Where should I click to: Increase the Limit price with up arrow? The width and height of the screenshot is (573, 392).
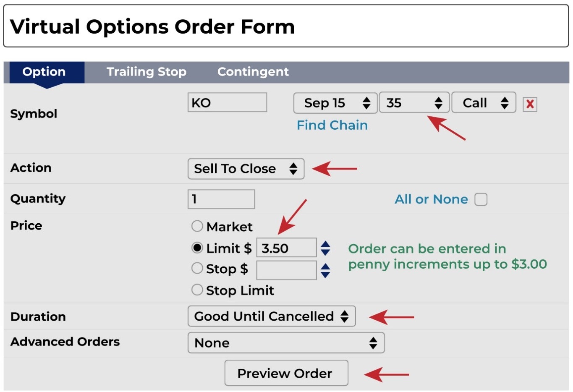(x=325, y=244)
